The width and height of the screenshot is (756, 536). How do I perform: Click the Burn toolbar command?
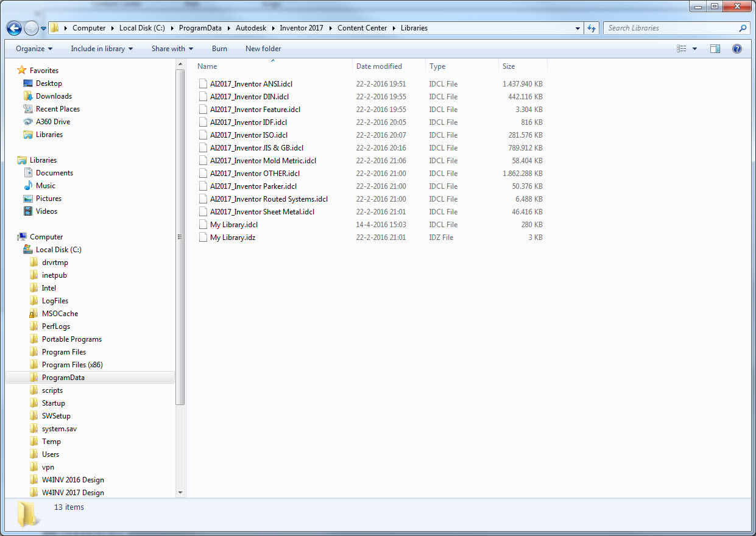219,49
